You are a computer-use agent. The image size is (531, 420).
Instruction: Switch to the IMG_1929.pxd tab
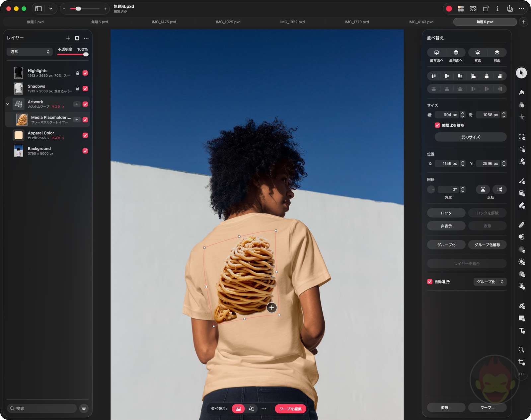(x=228, y=22)
